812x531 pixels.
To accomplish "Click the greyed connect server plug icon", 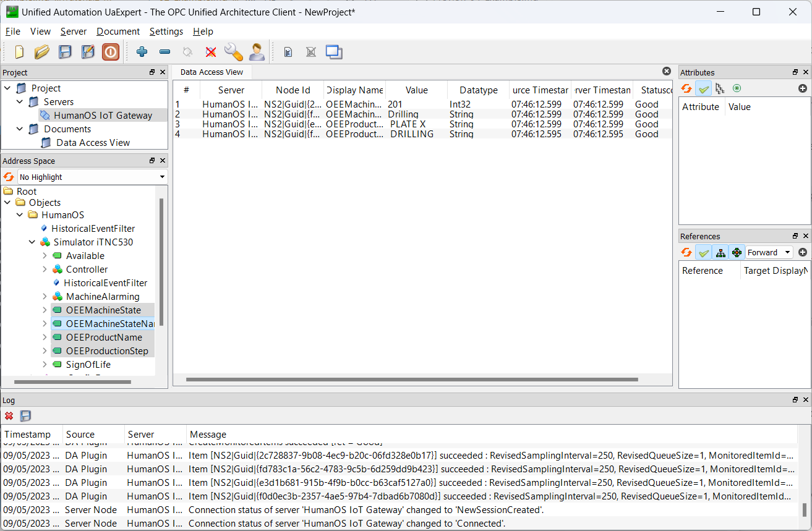I will tap(187, 52).
